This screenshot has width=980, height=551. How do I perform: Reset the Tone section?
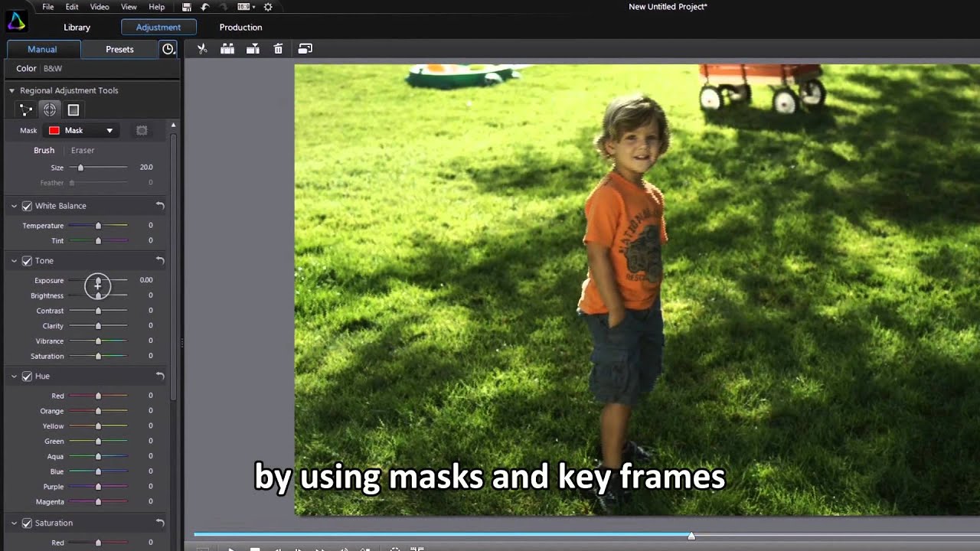point(160,261)
